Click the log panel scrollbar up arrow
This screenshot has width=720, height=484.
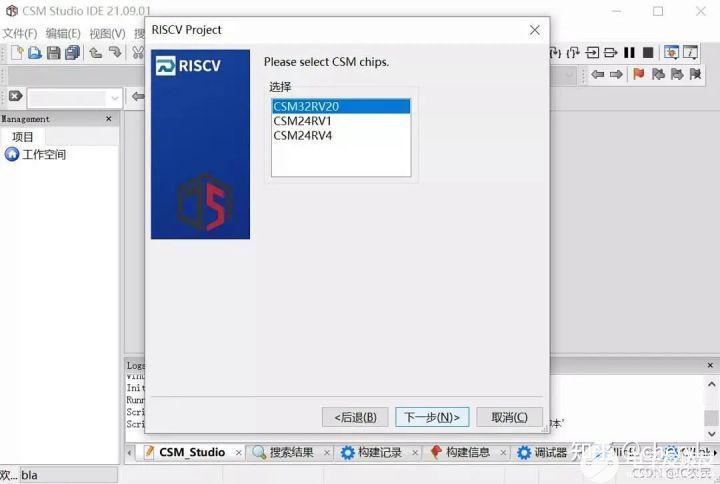(x=712, y=384)
